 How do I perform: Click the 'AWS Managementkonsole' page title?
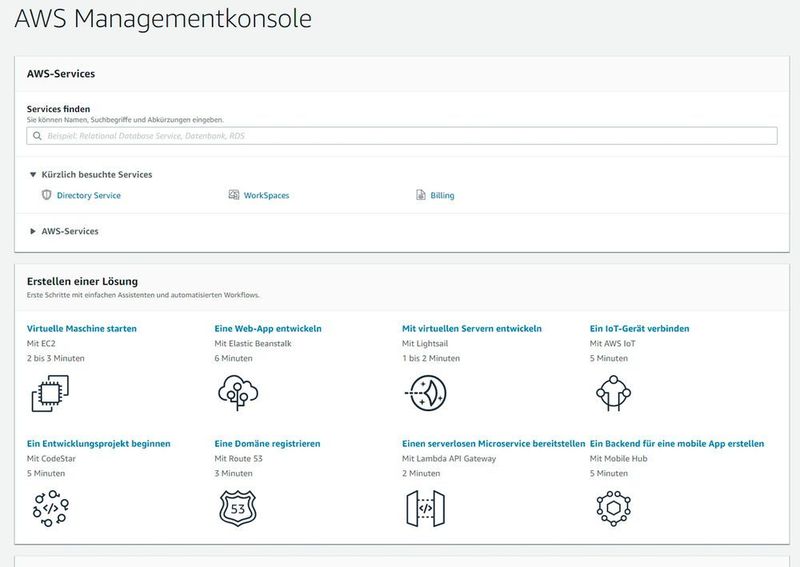(163, 19)
